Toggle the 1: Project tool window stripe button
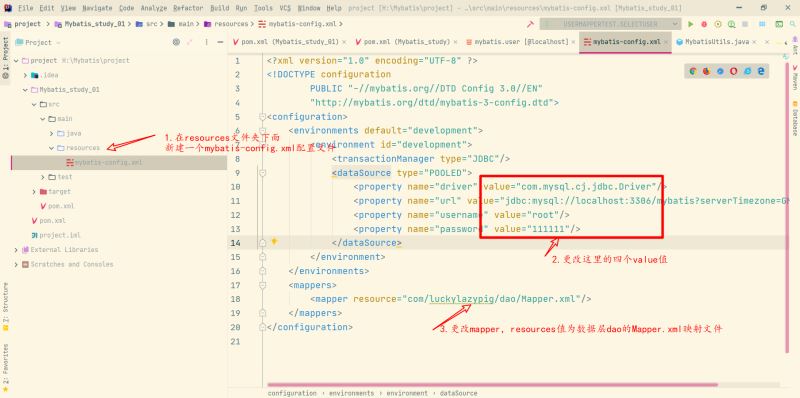800x398 pixels. click(6, 58)
